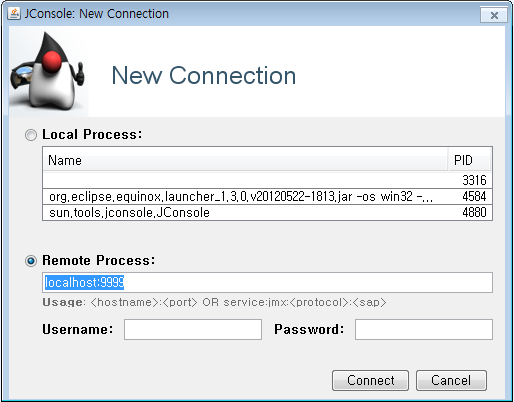The height and width of the screenshot is (402, 514).
Task: Click the Usage hint text
Action: click(214, 302)
